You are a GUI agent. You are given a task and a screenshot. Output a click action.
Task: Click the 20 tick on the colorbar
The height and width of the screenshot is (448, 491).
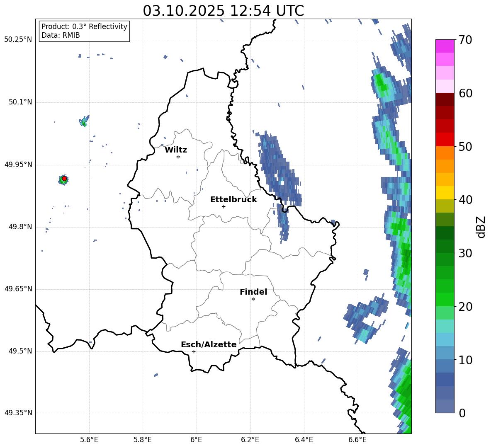coord(465,307)
